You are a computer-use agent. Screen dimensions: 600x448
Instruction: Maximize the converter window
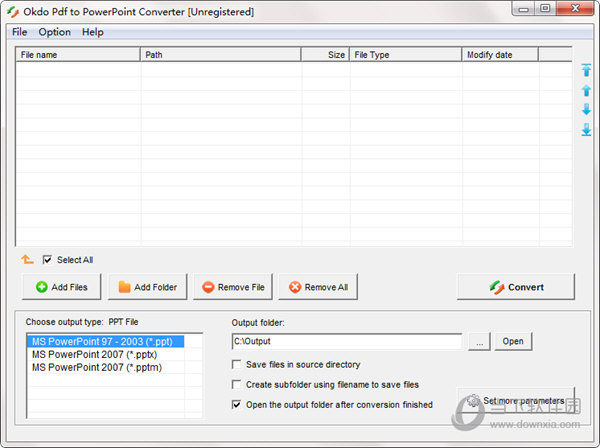[545, 8]
